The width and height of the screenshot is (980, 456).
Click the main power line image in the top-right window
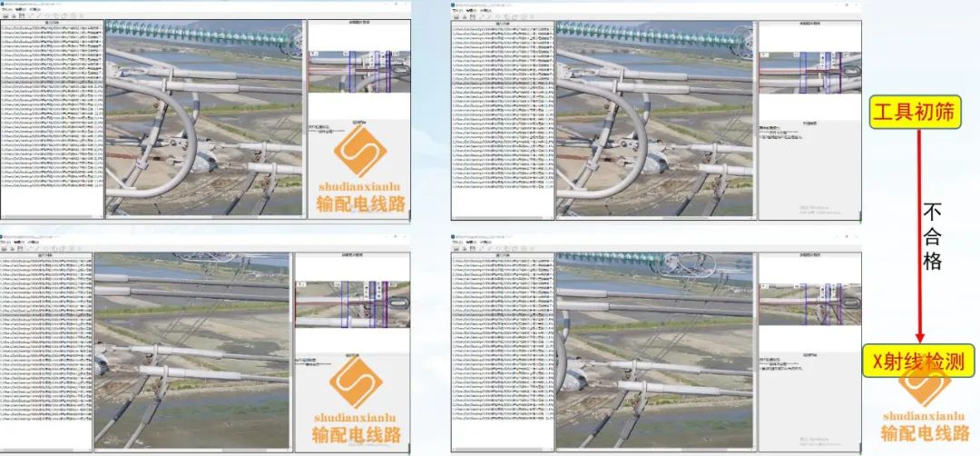click(655, 119)
